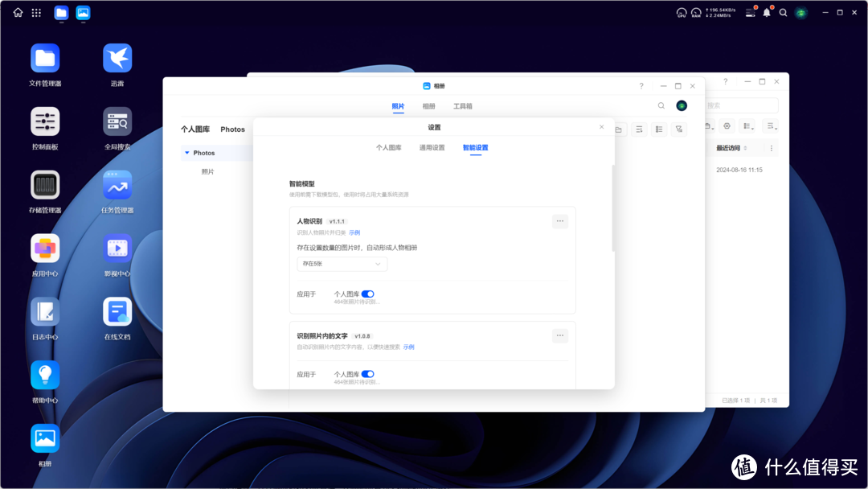Click the 示例 link under 人物识别

[354, 232]
